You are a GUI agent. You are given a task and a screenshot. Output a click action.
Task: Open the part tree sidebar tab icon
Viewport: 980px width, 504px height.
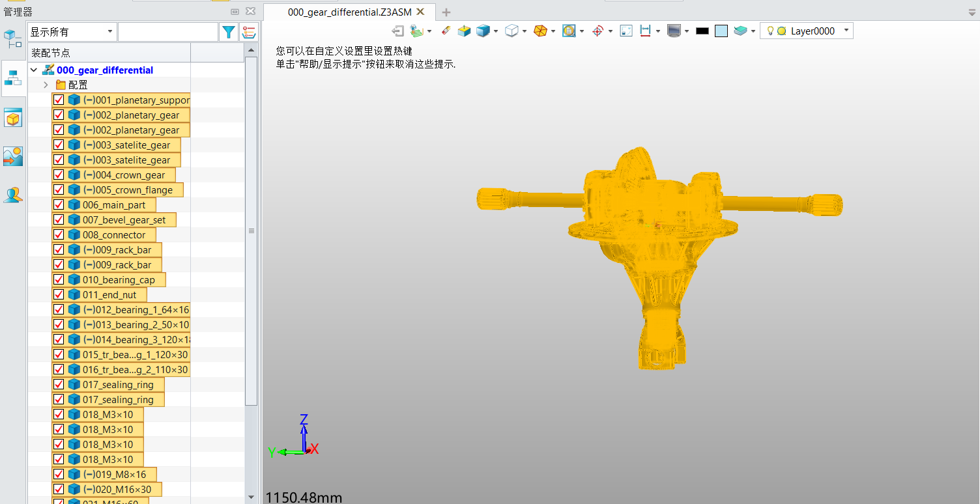point(13,39)
